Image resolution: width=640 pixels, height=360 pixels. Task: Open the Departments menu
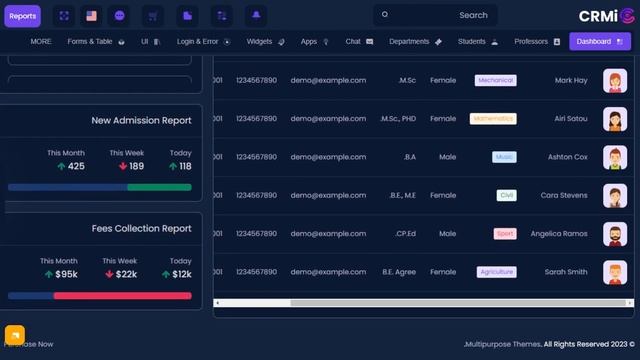coord(415,41)
